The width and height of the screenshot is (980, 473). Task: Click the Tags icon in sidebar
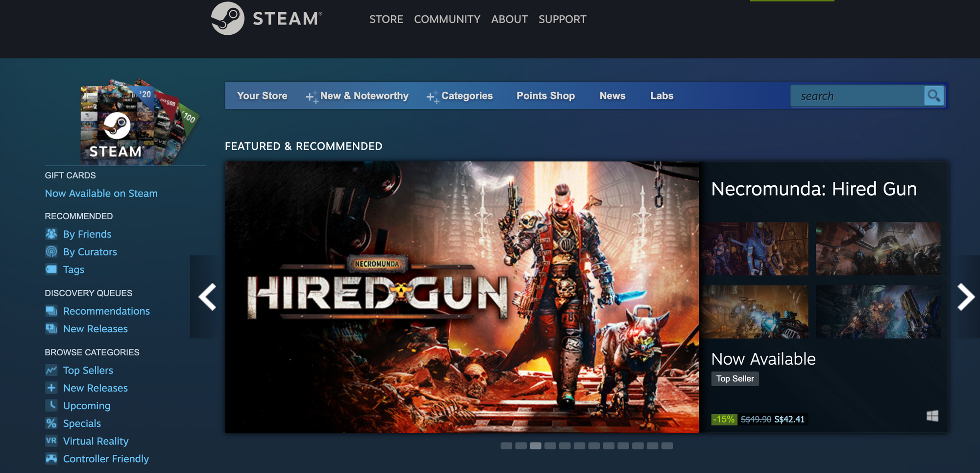51,269
